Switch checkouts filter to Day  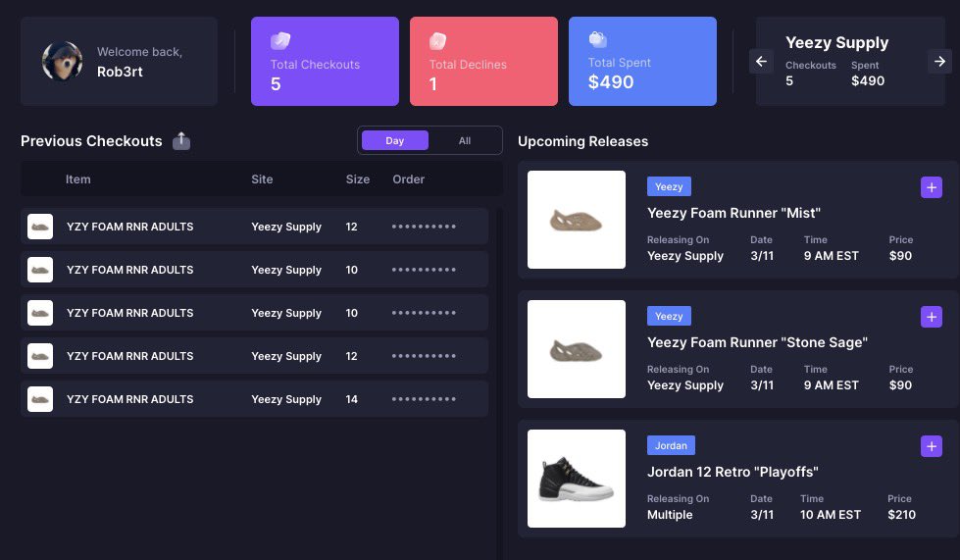tap(395, 141)
